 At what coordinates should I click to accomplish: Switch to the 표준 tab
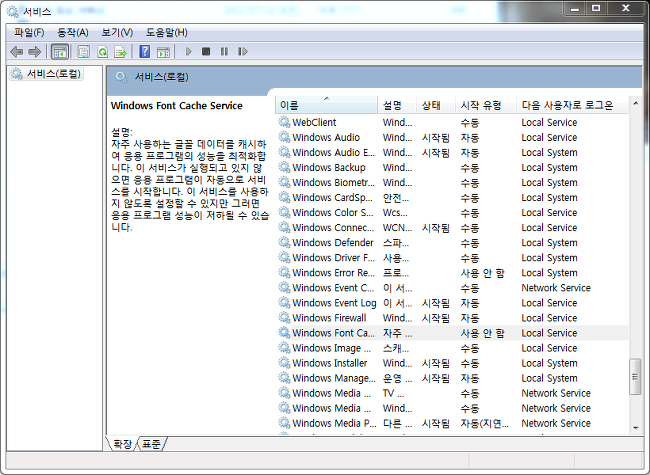click(151, 444)
